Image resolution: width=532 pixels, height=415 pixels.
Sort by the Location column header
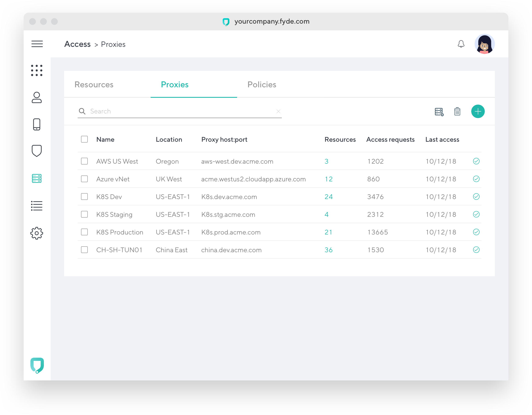click(169, 140)
